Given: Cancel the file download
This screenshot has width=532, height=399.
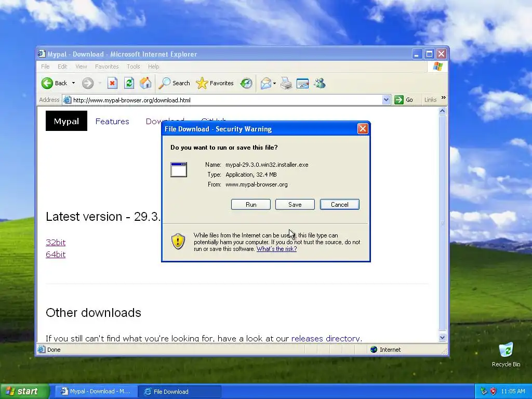Looking at the screenshot, I should pyautogui.click(x=340, y=205).
